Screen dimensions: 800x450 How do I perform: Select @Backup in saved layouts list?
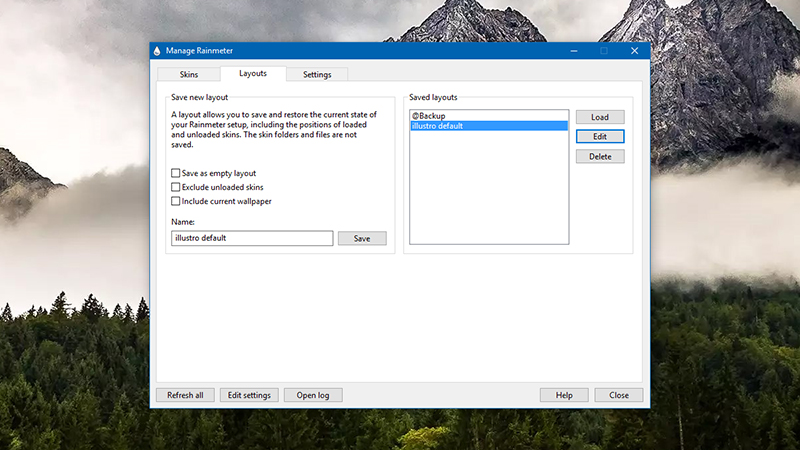tap(489, 116)
